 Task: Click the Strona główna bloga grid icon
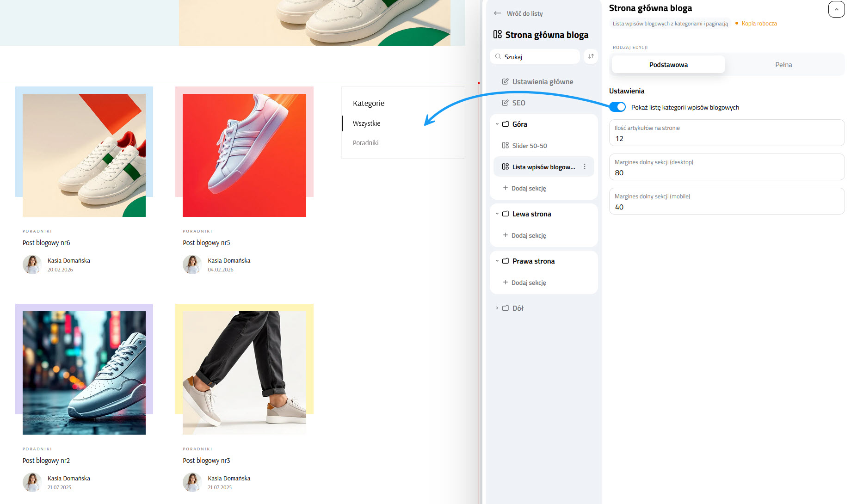(x=498, y=35)
